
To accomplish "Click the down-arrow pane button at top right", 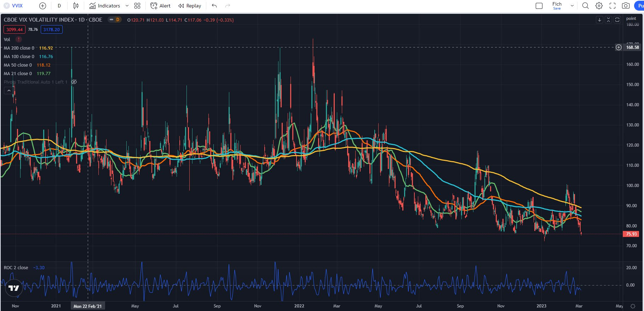I will pyautogui.click(x=599, y=20).
